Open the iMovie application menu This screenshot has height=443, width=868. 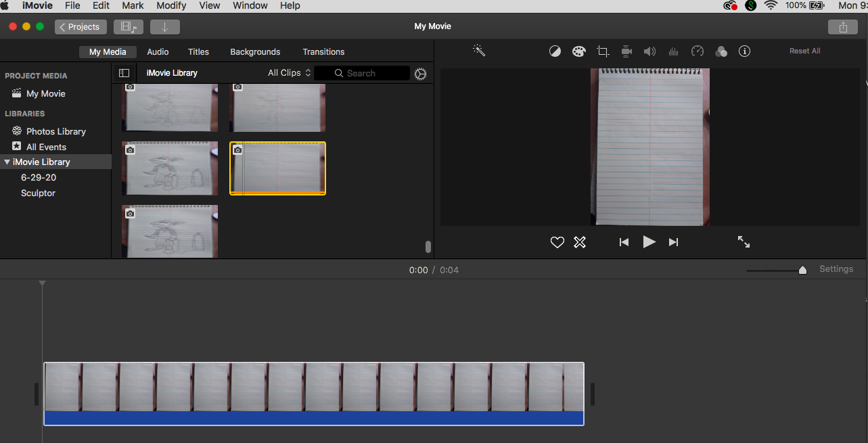pyautogui.click(x=37, y=5)
